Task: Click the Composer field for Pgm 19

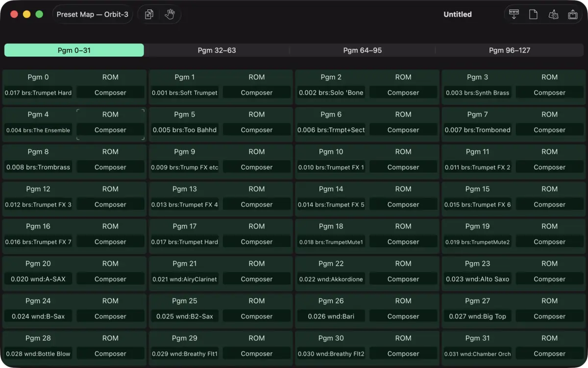Action: point(549,242)
